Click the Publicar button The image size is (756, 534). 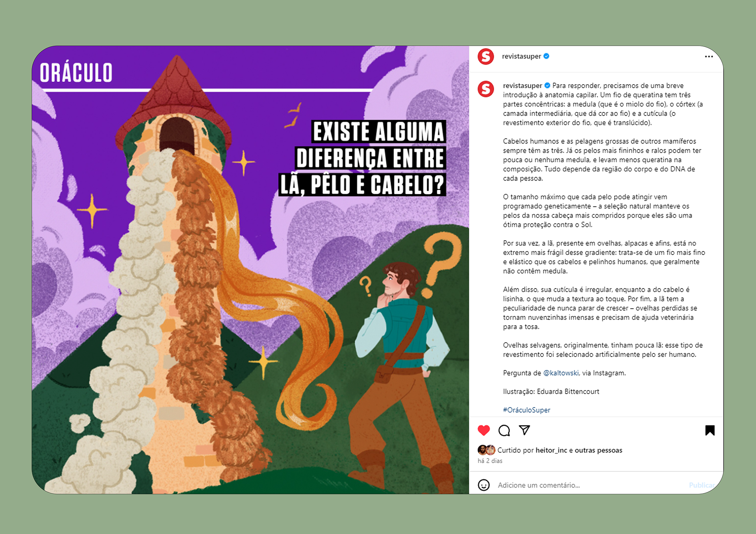(x=702, y=485)
